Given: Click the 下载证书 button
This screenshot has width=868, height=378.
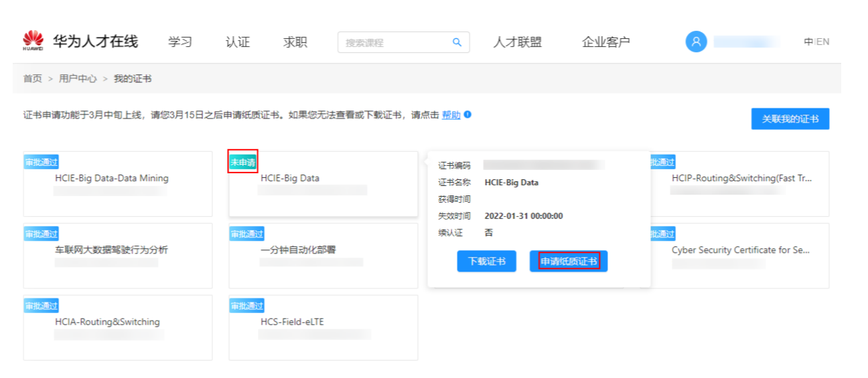Looking at the screenshot, I should (x=487, y=261).
